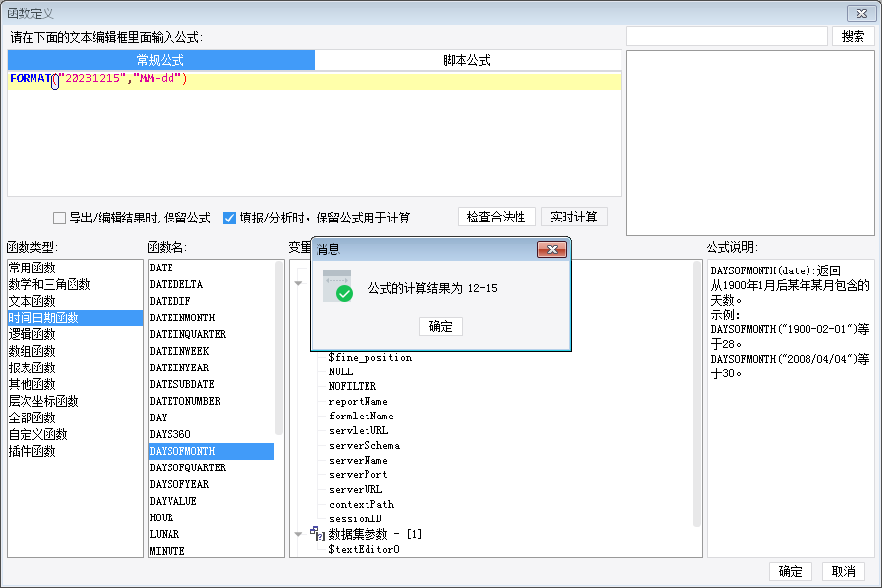Select 其他函数 function type
This screenshot has height=588, width=882.
(x=75, y=384)
